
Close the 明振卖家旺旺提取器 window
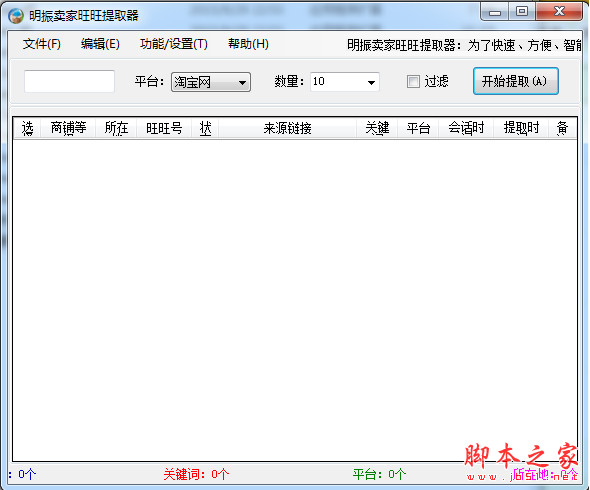point(559,12)
